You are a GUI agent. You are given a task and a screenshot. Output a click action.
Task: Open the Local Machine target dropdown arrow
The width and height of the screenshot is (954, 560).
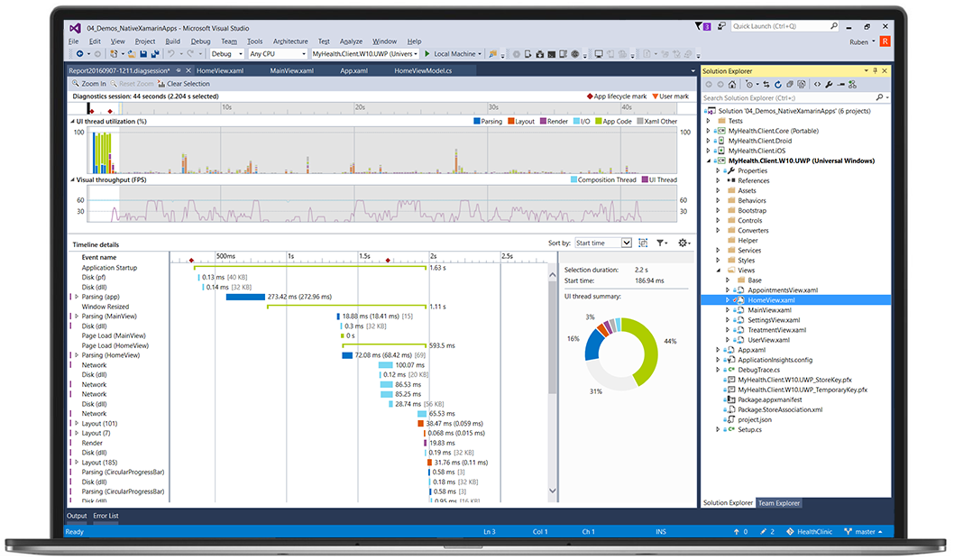click(480, 54)
